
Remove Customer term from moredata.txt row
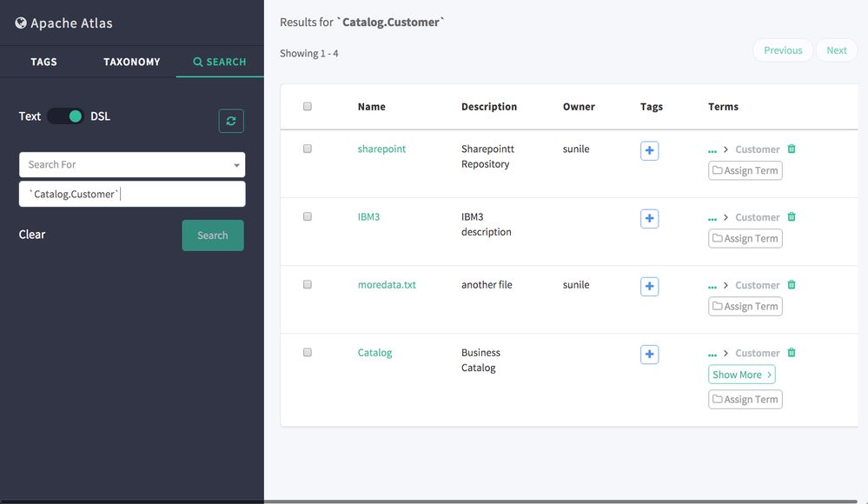792,284
